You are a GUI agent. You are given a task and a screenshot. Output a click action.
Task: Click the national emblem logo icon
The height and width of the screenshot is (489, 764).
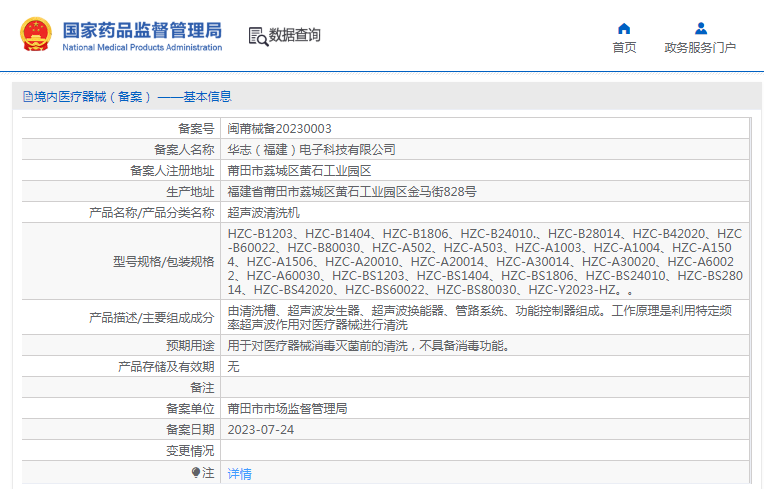(34, 33)
